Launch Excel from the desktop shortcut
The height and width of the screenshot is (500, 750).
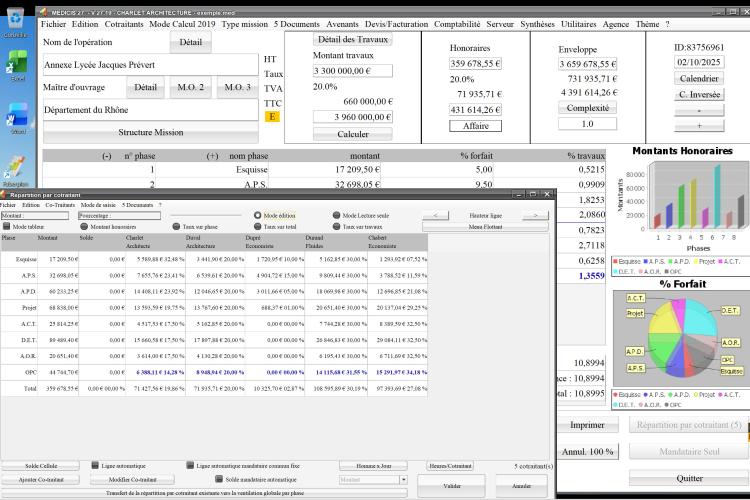coord(17,66)
